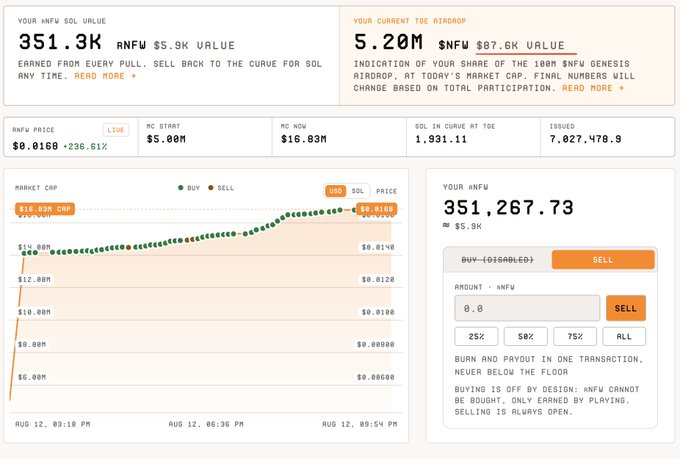Image resolution: width=680 pixels, height=459 pixels.
Task: Click the SELL legend dot
Action: tap(211, 187)
